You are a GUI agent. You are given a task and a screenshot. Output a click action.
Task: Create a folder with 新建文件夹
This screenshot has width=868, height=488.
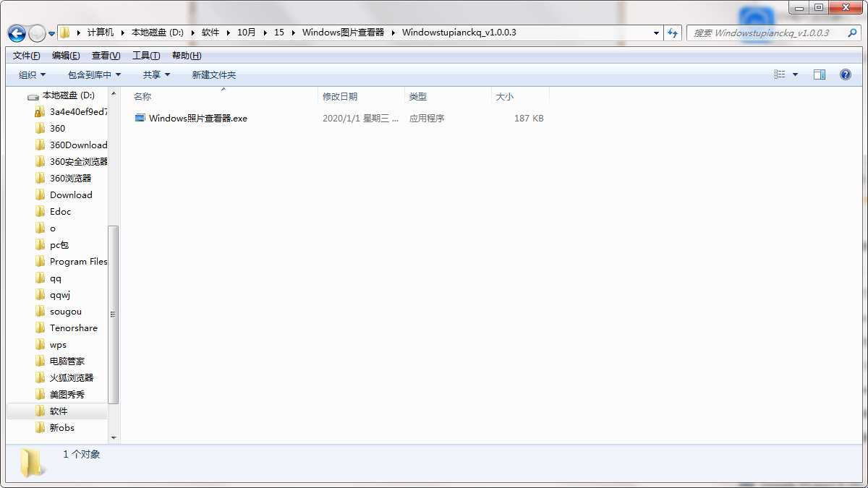(214, 74)
